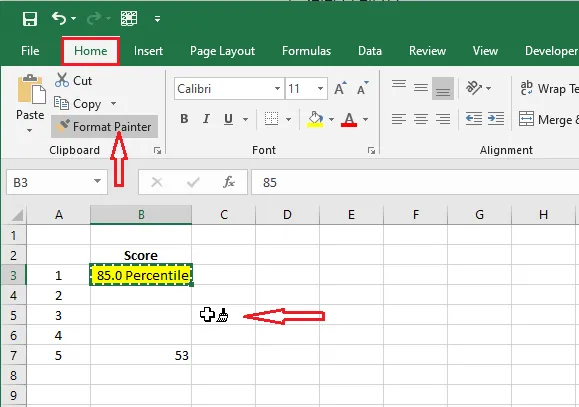Switch to the Insert tab
Image resolution: width=579 pixels, height=407 pixels.
click(x=148, y=51)
